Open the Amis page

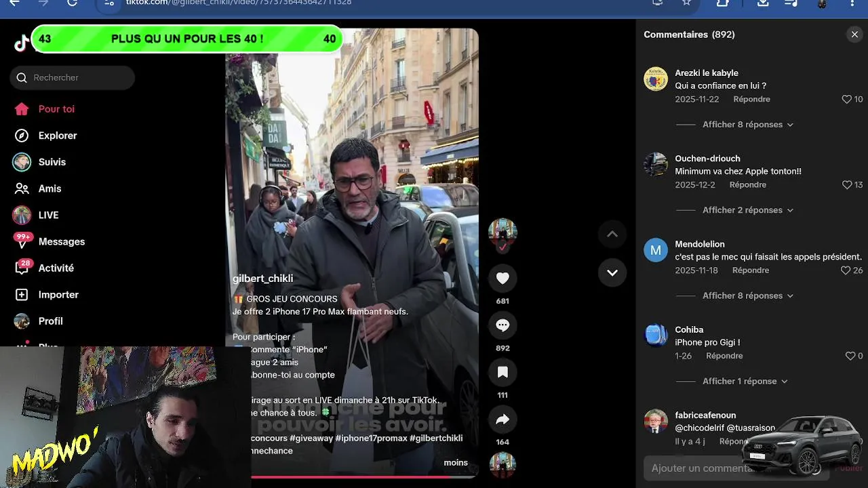[50, 188]
